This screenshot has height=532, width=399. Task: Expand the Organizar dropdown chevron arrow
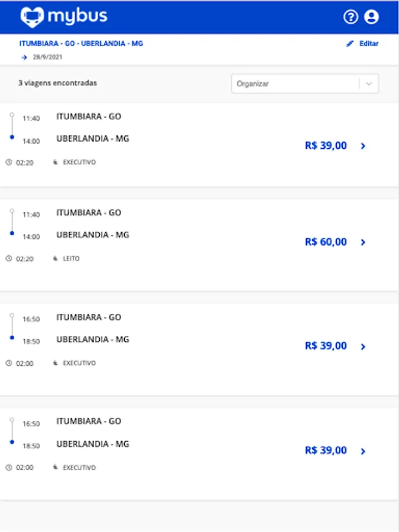click(369, 84)
